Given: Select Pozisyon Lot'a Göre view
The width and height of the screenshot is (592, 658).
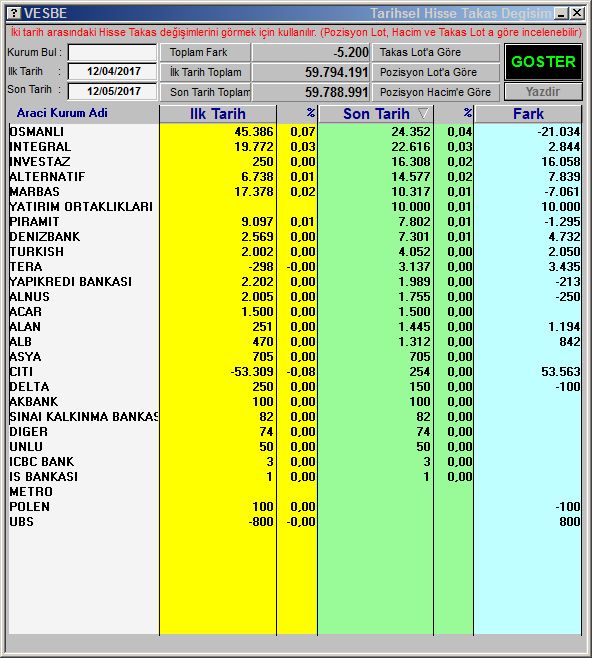Looking at the screenshot, I should click(436, 72).
